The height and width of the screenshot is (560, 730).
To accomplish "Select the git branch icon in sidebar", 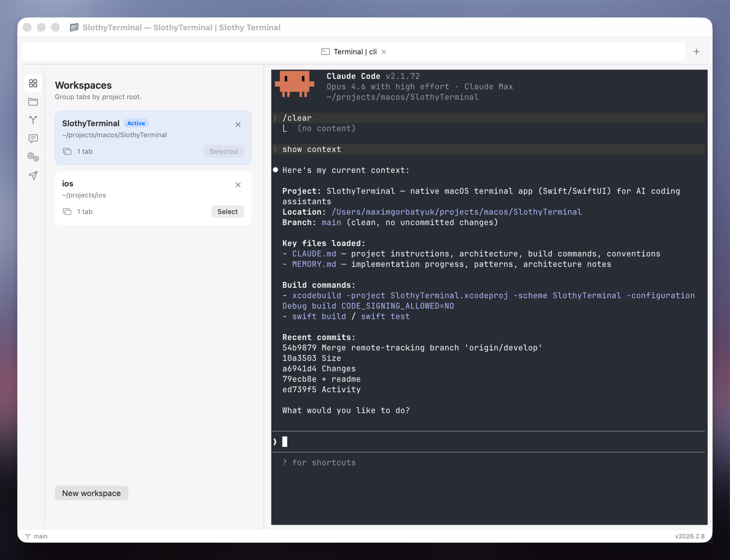I will [x=33, y=120].
